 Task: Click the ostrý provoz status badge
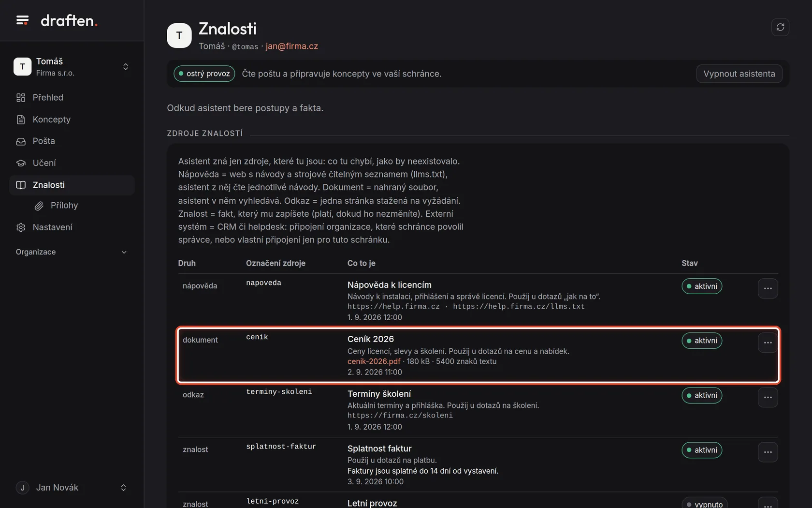[x=204, y=74]
